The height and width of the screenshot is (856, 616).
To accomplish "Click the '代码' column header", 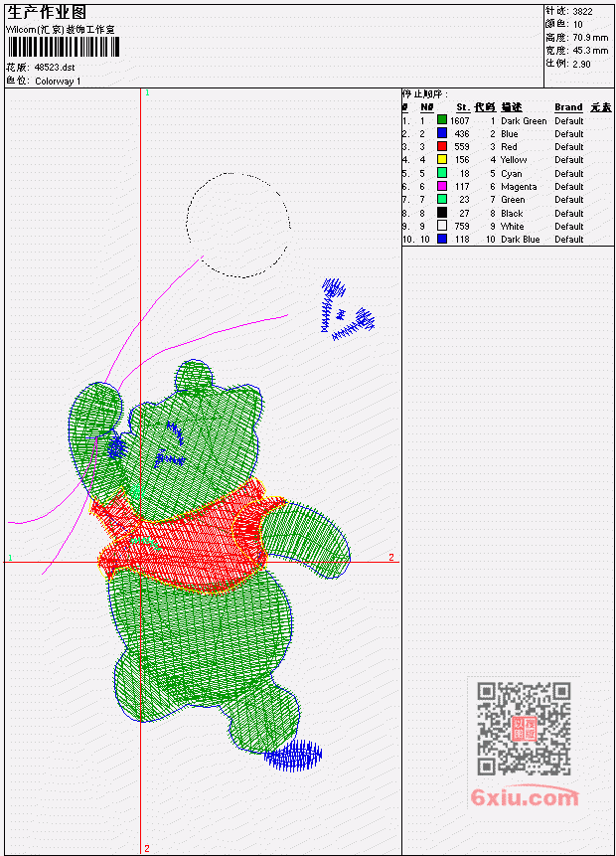I will (485, 107).
